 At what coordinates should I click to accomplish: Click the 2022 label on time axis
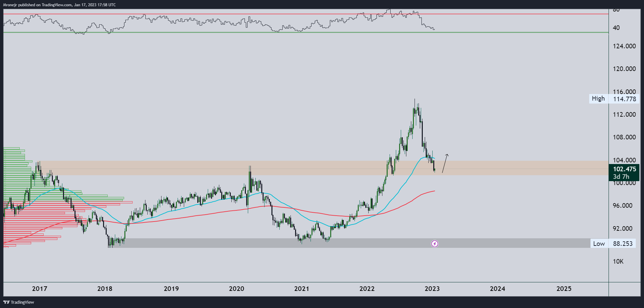click(367, 289)
